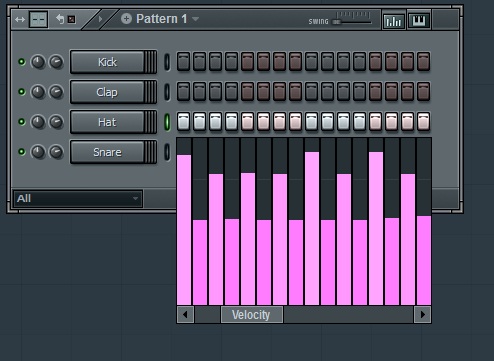
Task: Click the small red X icon in top bar
Action: [71, 19]
